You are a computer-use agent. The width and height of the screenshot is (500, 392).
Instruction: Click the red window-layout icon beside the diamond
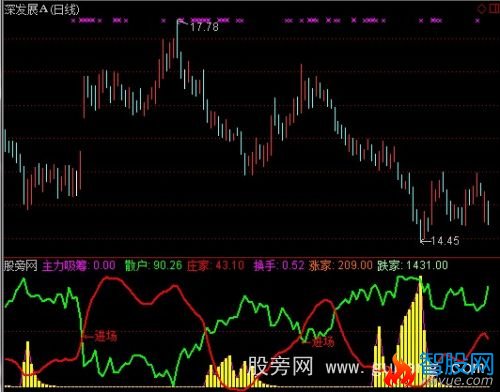coord(494,9)
